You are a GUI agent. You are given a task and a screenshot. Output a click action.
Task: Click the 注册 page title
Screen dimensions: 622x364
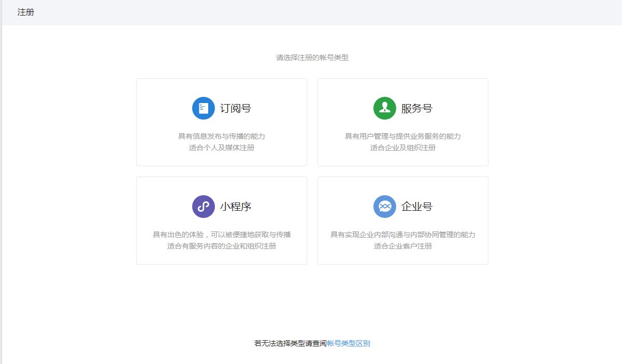[24, 11]
